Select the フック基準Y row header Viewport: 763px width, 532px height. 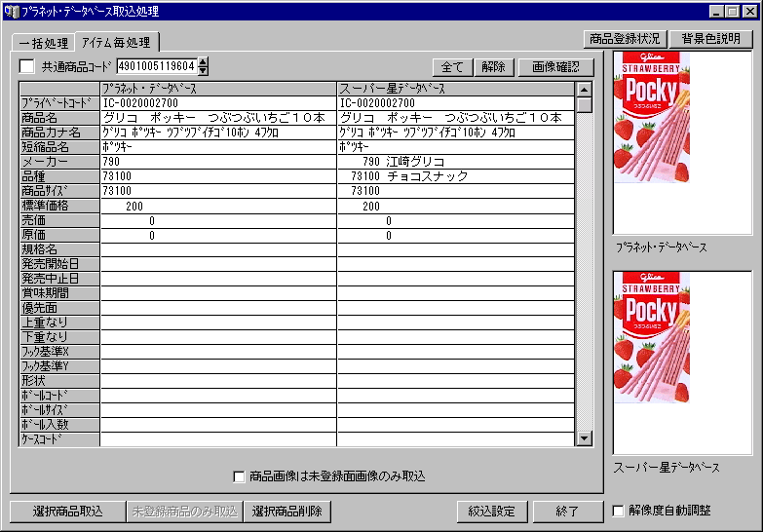59,366
